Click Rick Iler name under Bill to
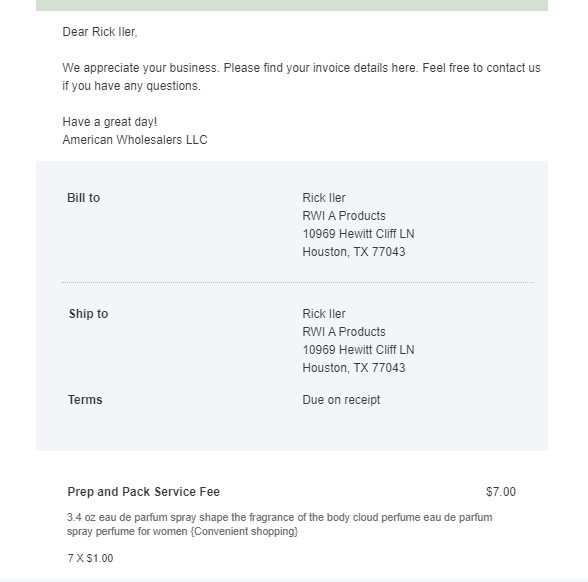Viewport: 588px width, 582px height. coord(324,198)
